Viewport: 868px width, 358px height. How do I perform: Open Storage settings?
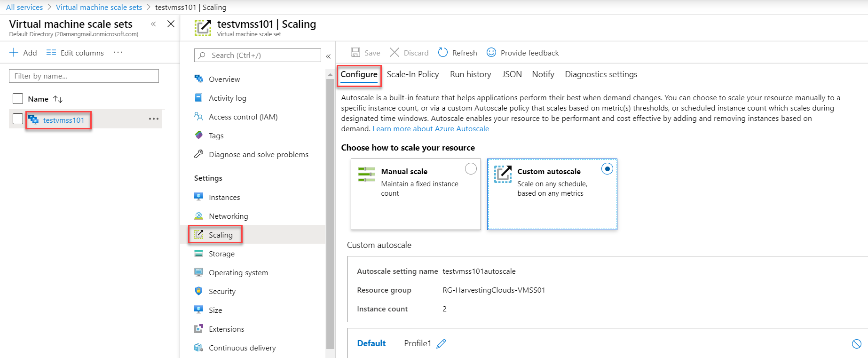coord(221,254)
